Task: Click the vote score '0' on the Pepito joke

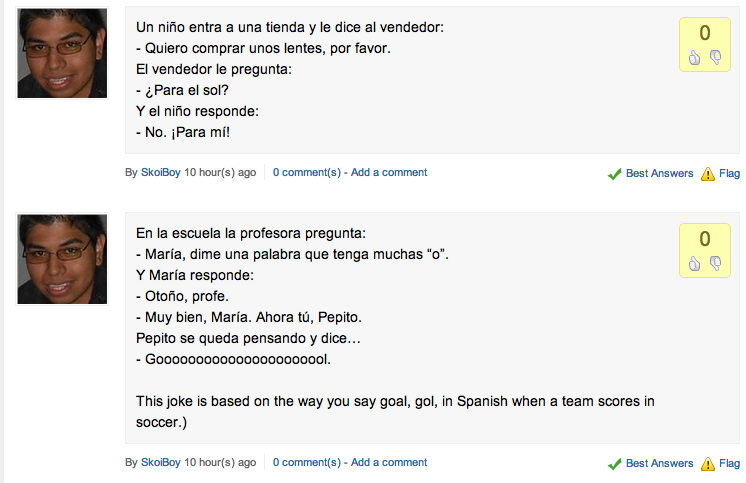Action: pos(705,239)
